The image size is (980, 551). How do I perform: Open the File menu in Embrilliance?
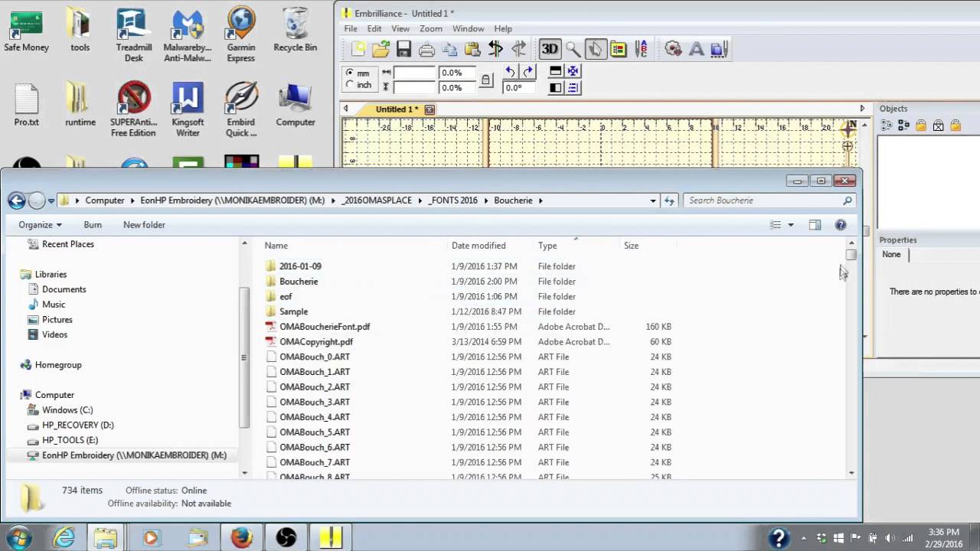(x=351, y=28)
